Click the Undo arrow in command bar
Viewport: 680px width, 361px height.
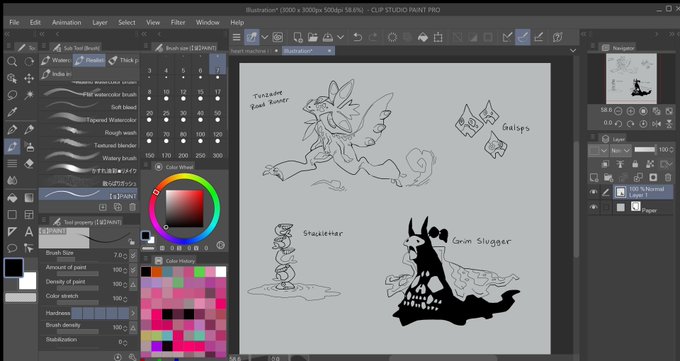[x=357, y=38]
